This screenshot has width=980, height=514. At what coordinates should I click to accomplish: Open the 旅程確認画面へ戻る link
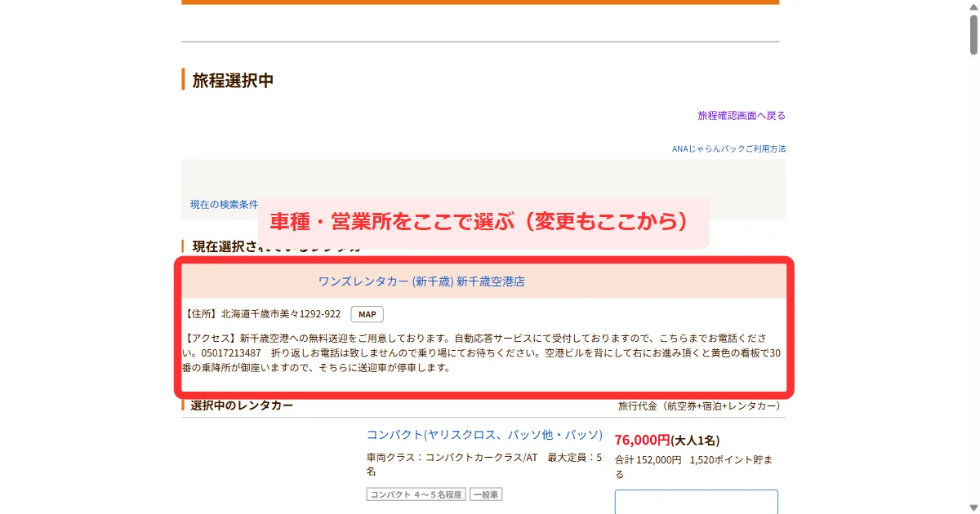(742, 116)
